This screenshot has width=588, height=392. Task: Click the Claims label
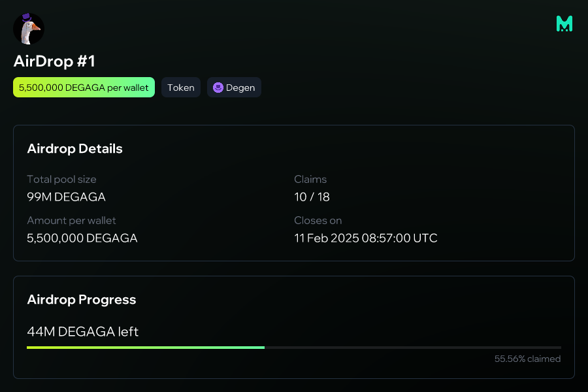[x=310, y=179]
